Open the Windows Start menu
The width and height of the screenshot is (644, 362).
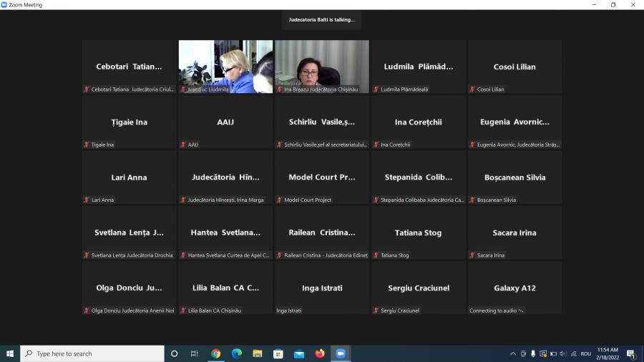[x=10, y=353]
